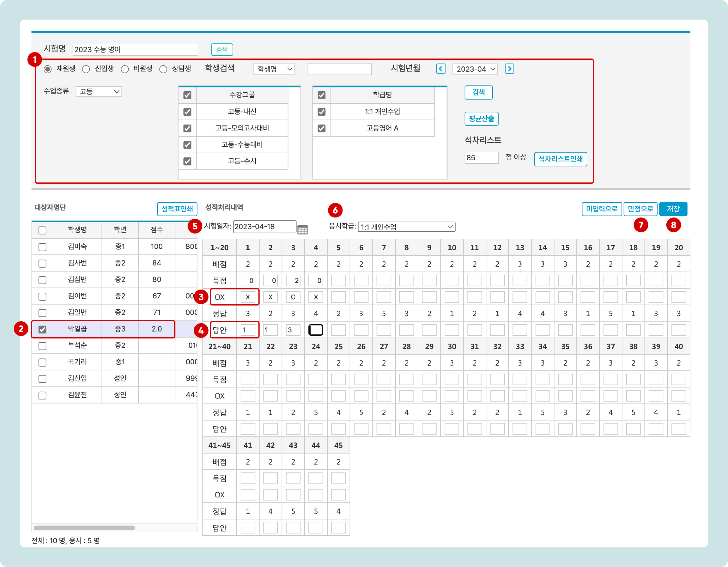
Task: Open the 수업종류 dropdown
Action: pos(99,91)
